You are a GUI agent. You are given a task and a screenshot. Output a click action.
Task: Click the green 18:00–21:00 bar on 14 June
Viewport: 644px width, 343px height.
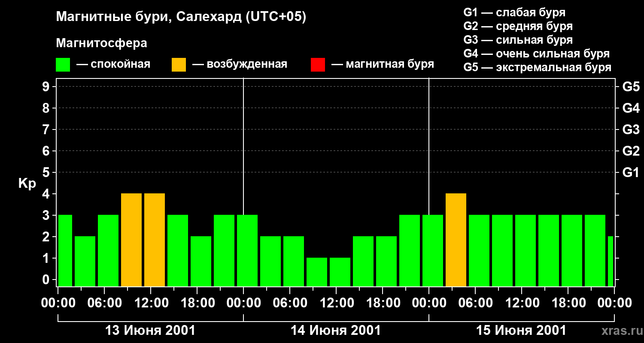click(x=386, y=262)
